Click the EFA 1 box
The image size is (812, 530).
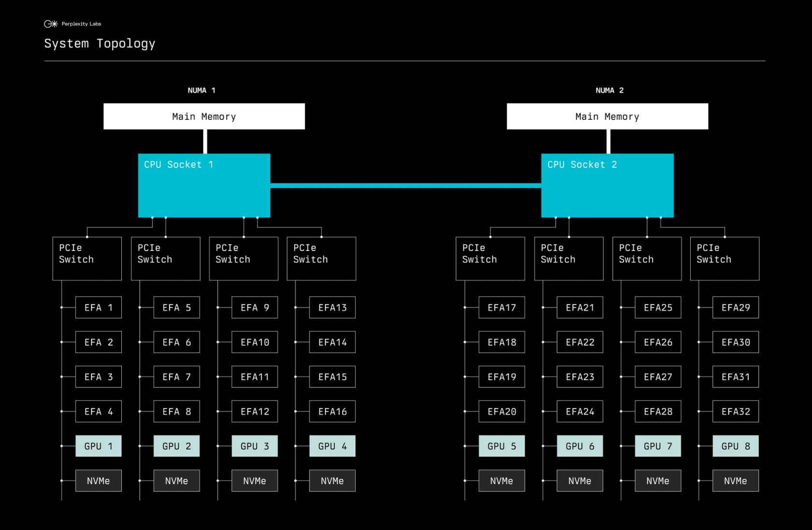(99, 308)
